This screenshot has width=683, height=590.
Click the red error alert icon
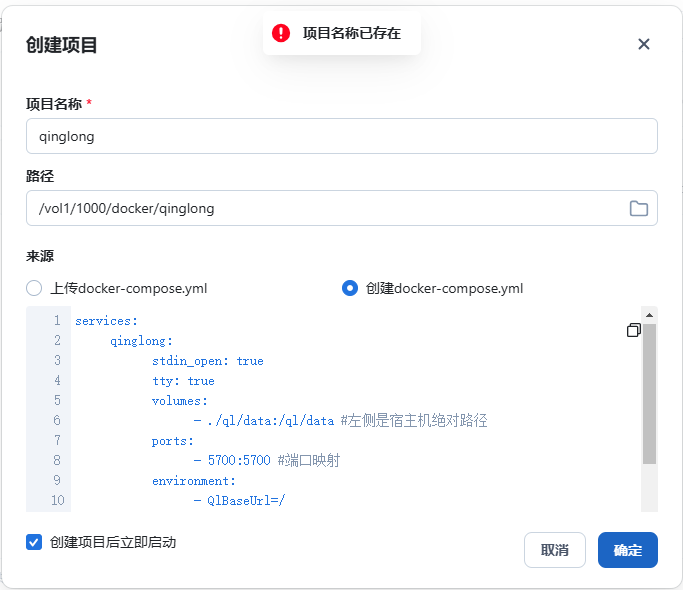click(281, 33)
